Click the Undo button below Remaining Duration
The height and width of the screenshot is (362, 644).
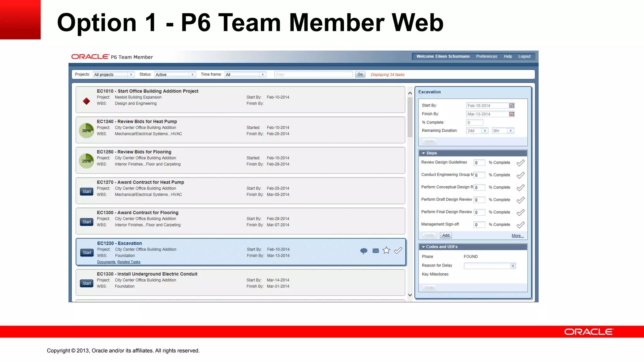[429, 141]
